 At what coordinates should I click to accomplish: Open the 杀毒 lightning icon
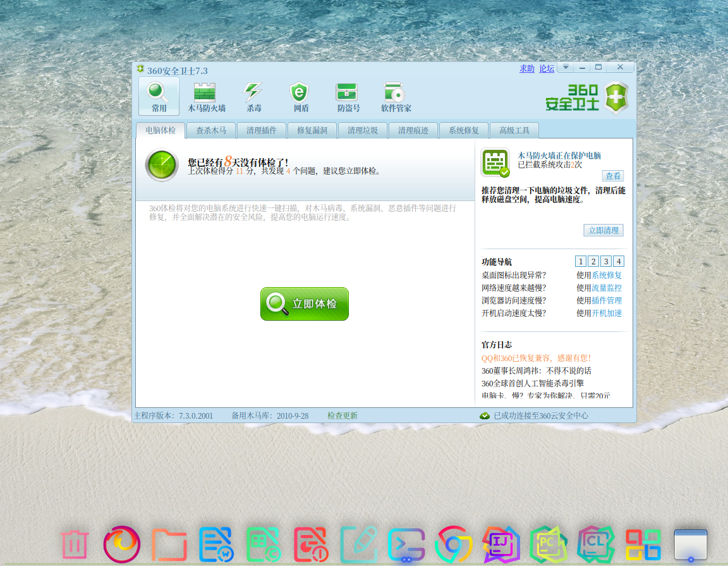click(253, 97)
